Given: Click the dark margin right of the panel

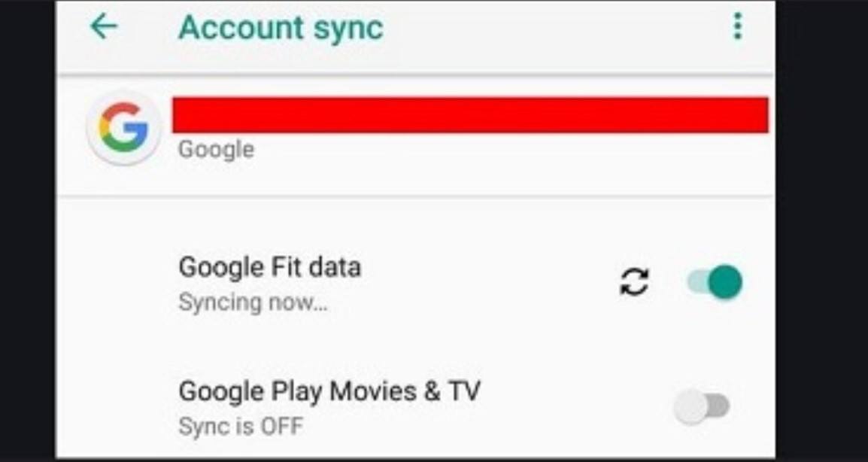Looking at the screenshot, I should [x=821, y=226].
